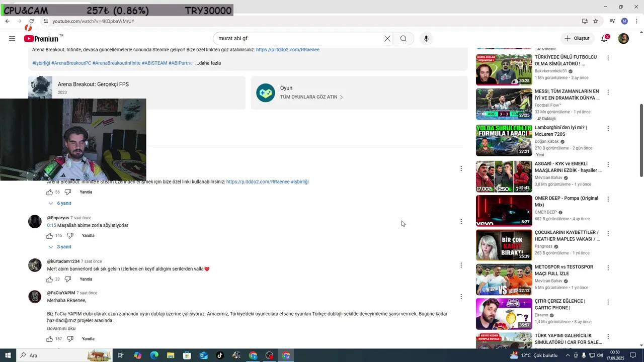Open options for METOSPOR vs TESTOSPOR video
This screenshot has height=362, width=644.
tap(608, 267)
